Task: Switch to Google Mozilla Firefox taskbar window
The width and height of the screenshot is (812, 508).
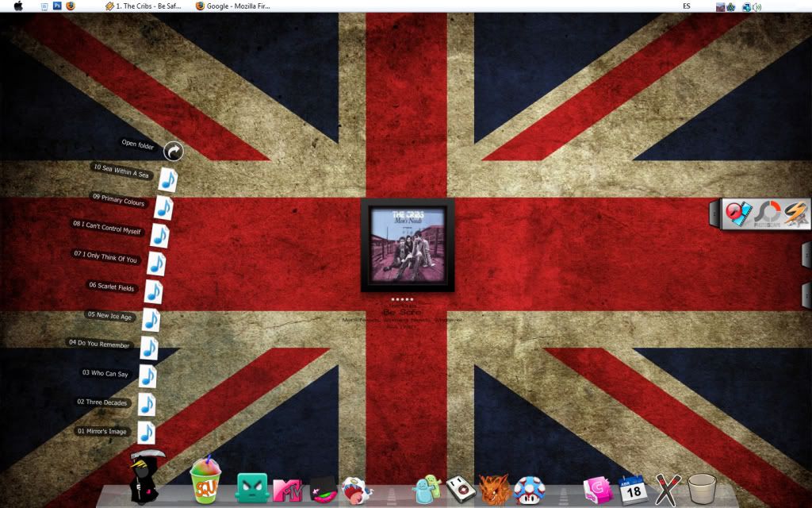Action: click(233, 6)
